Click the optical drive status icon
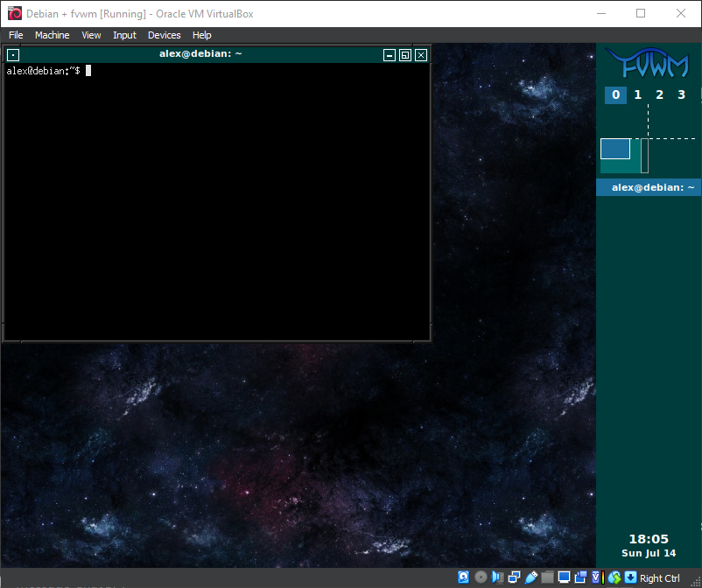Image resolution: width=702 pixels, height=588 pixels. tap(481, 577)
